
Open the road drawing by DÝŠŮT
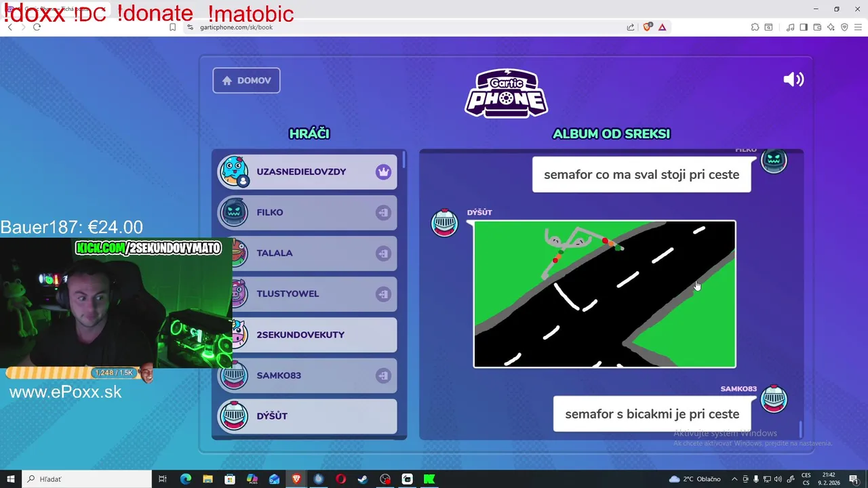pyautogui.click(x=604, y=294)
